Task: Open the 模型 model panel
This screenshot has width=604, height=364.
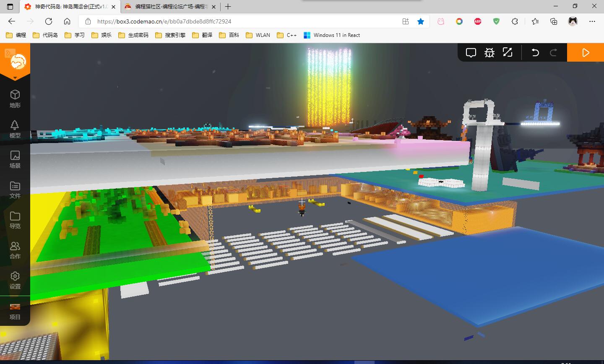Action: coord(15,129)
